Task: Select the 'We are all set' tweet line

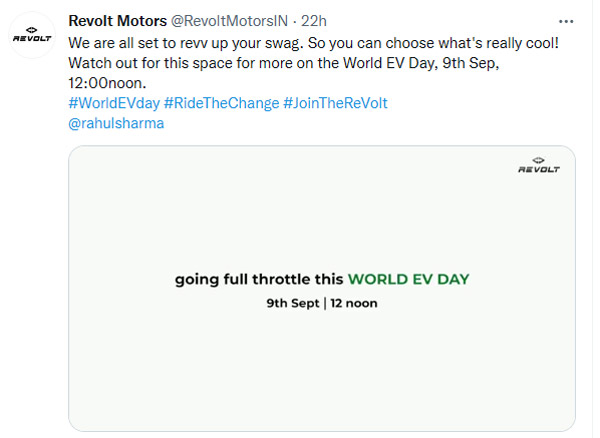Action: point(314,43)
